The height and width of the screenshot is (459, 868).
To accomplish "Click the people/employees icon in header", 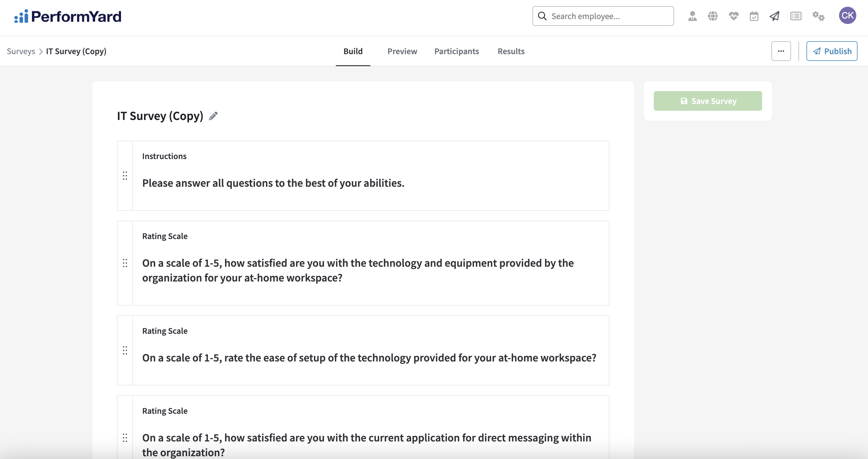I will 692,16.
